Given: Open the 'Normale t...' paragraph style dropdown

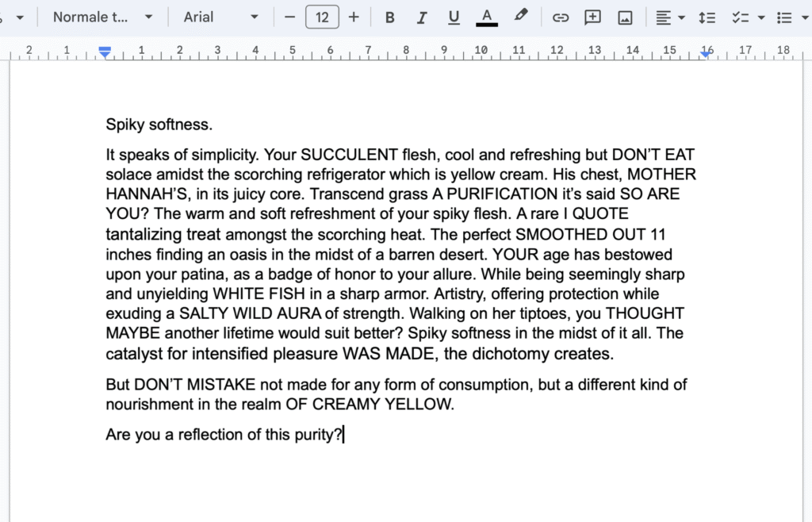Looking at the screenshot, I should (103, 17).
